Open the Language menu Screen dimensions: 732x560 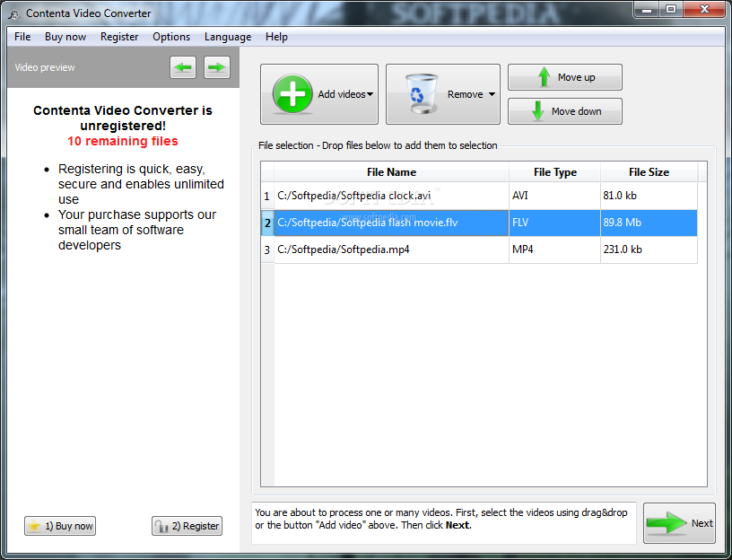click(228, 37)
